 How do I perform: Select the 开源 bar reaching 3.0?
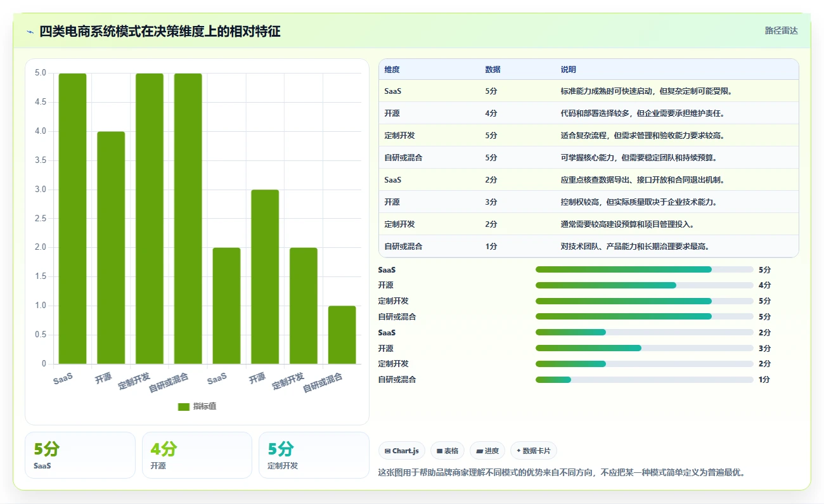[265, 277]
